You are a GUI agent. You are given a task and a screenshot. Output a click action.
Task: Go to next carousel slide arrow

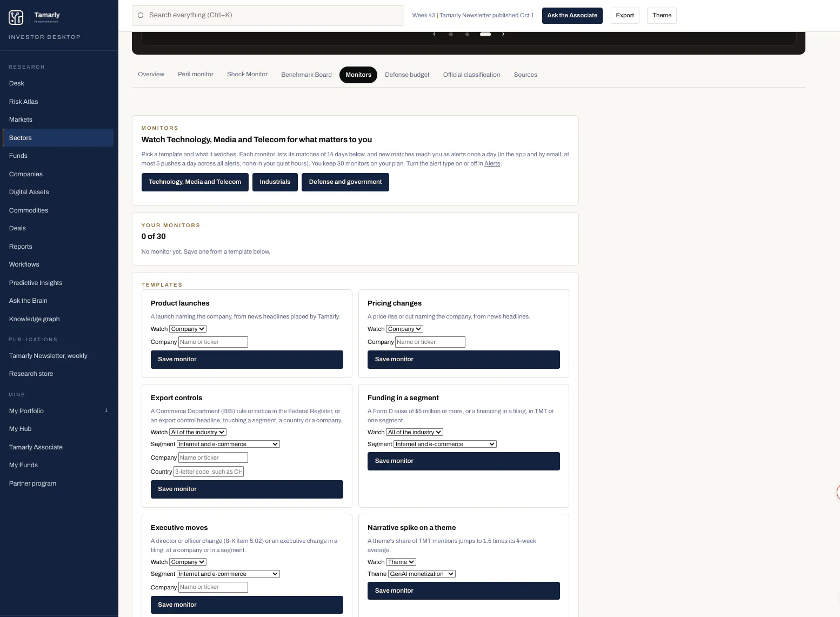(503, 34)
